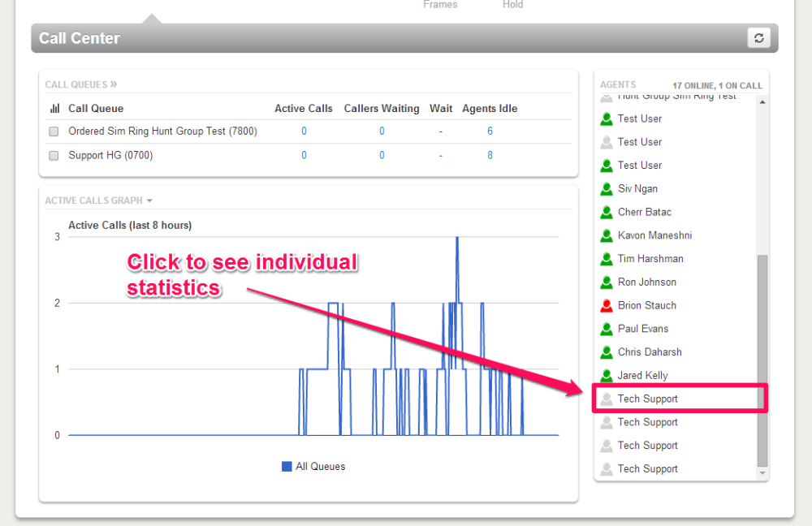Toggle the All Queues series in the graph legend
This screenshot has width=812, height=526.
point(313,466)
